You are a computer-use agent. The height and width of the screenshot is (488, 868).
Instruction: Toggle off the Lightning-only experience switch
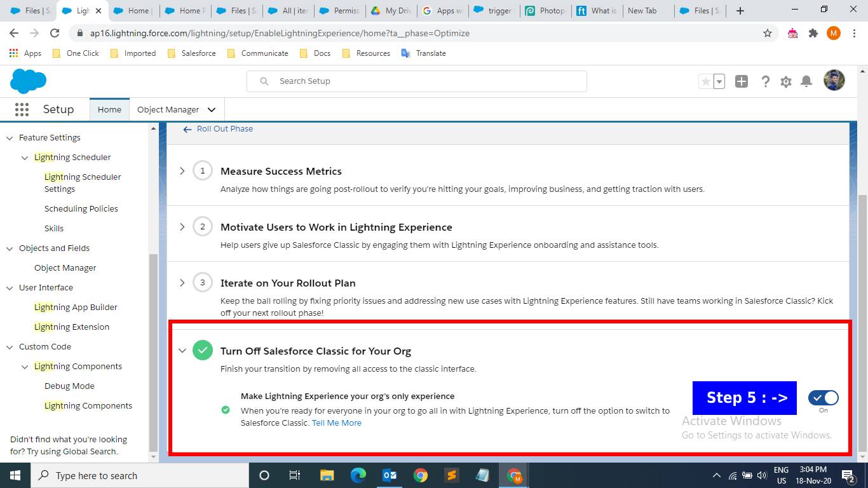822,397
